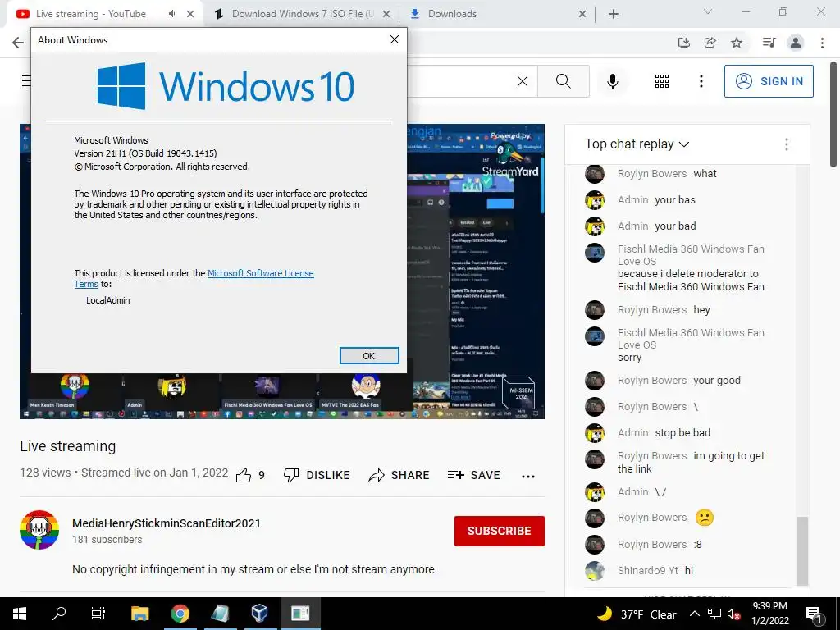The width and height of the screenshot is (840, 630).
Task: Open Task View on taskbar
Action: coord(98,614)
